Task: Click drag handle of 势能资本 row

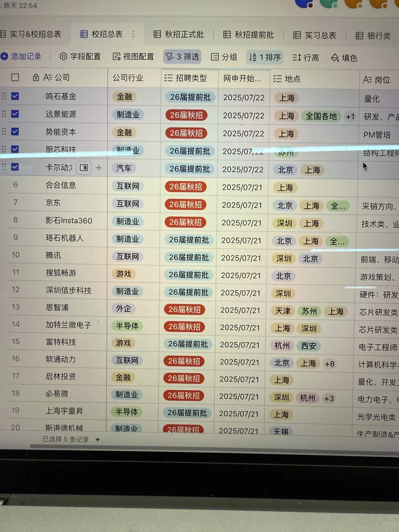Action: click(x=4, y=132)
